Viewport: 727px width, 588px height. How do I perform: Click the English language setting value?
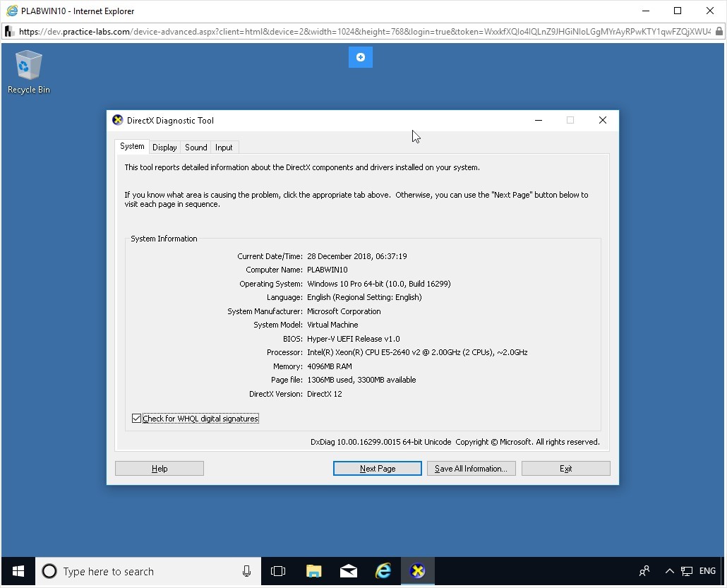[364, 297]
